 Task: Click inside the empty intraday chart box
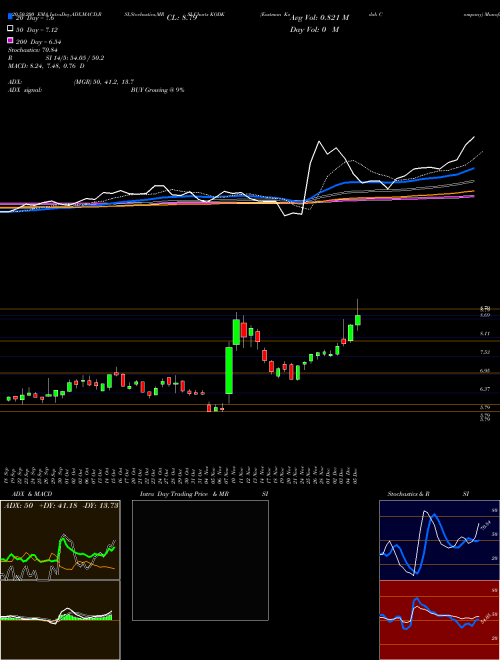(200, 560)
